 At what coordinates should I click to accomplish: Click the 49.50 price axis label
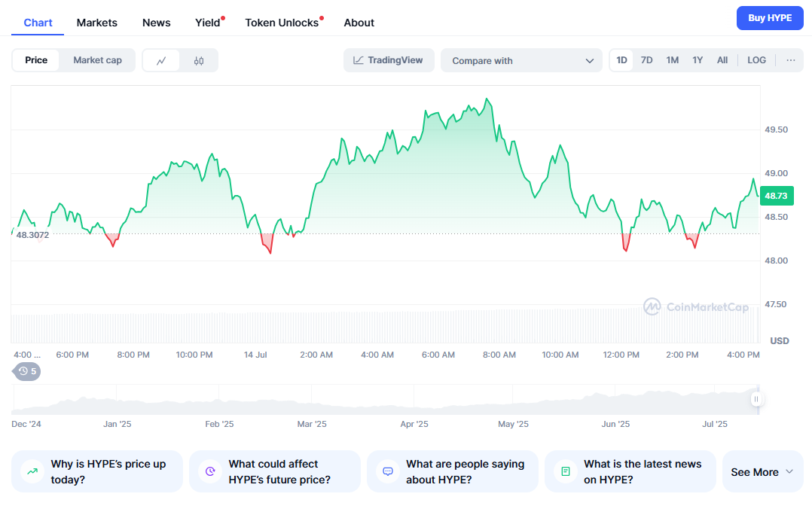click(x=777, y=130)
